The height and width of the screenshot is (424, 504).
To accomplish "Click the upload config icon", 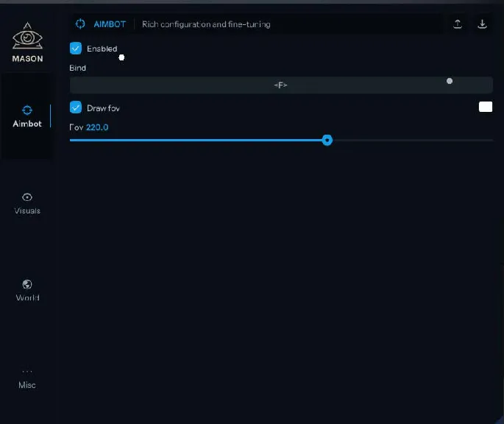I will [x=458, y=24].
